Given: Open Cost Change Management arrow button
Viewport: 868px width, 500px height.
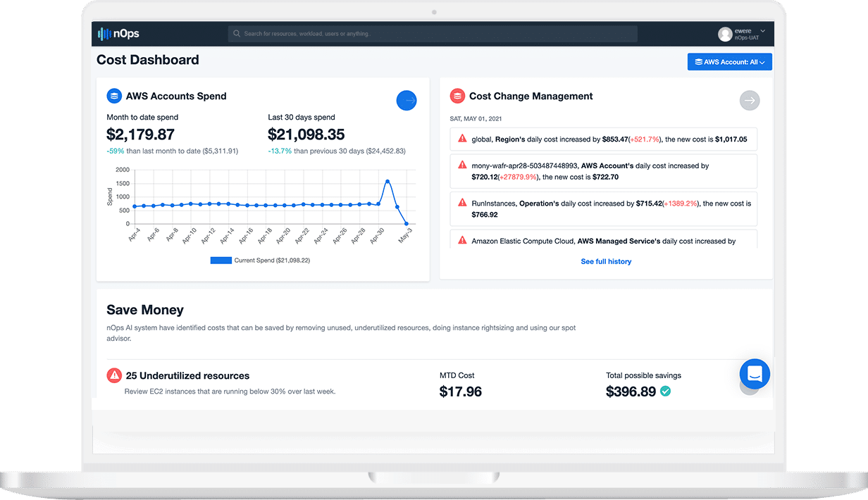Looking at the screenshot, I should [750, 101].
